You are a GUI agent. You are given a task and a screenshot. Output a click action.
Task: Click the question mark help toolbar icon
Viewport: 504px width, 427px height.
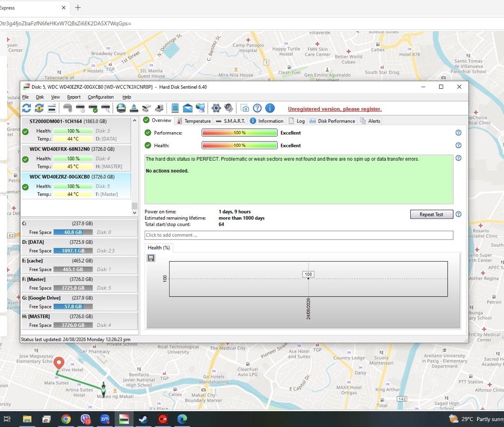point(257,108)
